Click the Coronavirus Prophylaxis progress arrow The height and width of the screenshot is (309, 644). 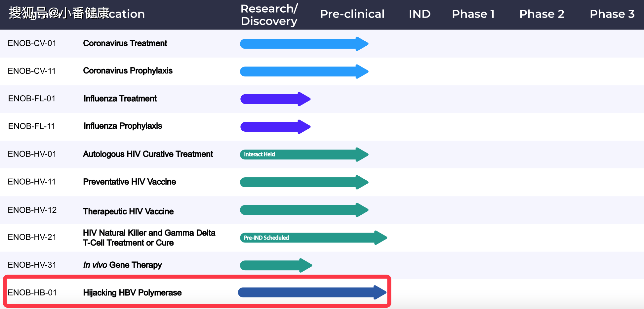[303, 71]
